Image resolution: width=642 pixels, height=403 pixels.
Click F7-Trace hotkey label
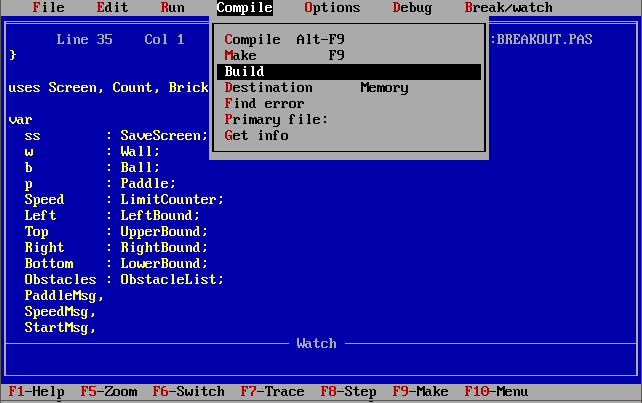[272, 392]
